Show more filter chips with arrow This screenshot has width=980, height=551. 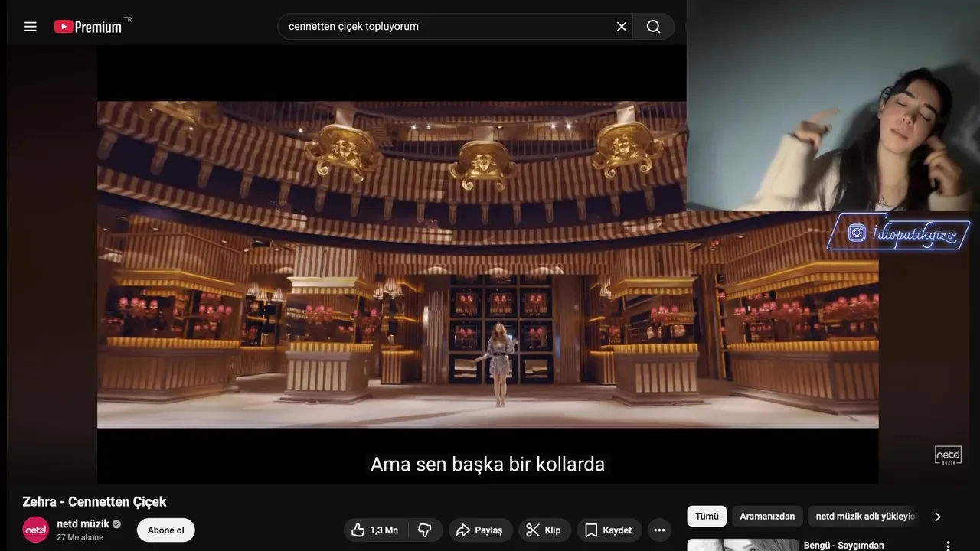coord(938,517)
